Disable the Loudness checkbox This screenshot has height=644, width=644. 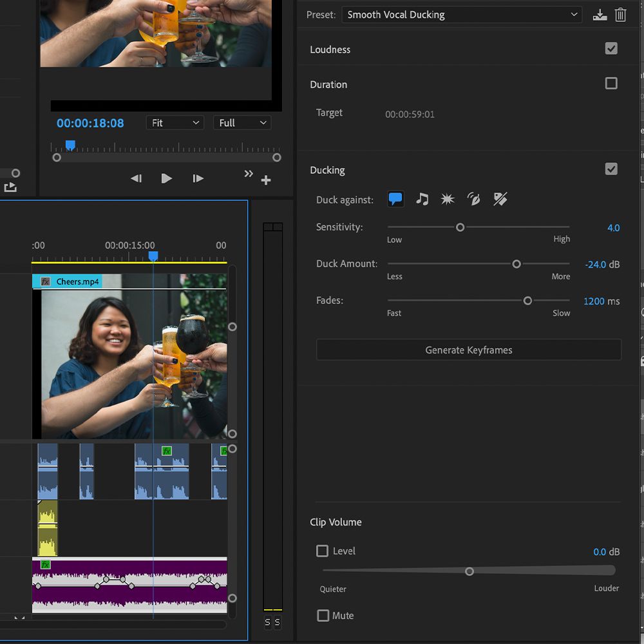[x=611, y=48]
